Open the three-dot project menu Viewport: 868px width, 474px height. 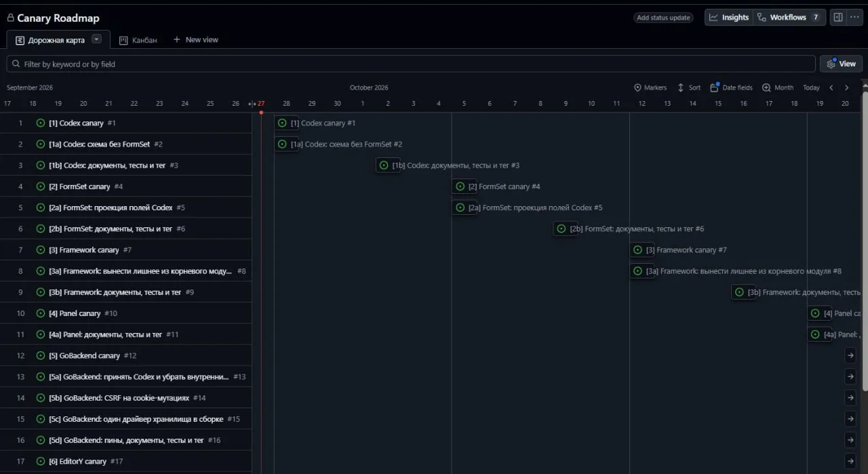(x=854, y=18)
